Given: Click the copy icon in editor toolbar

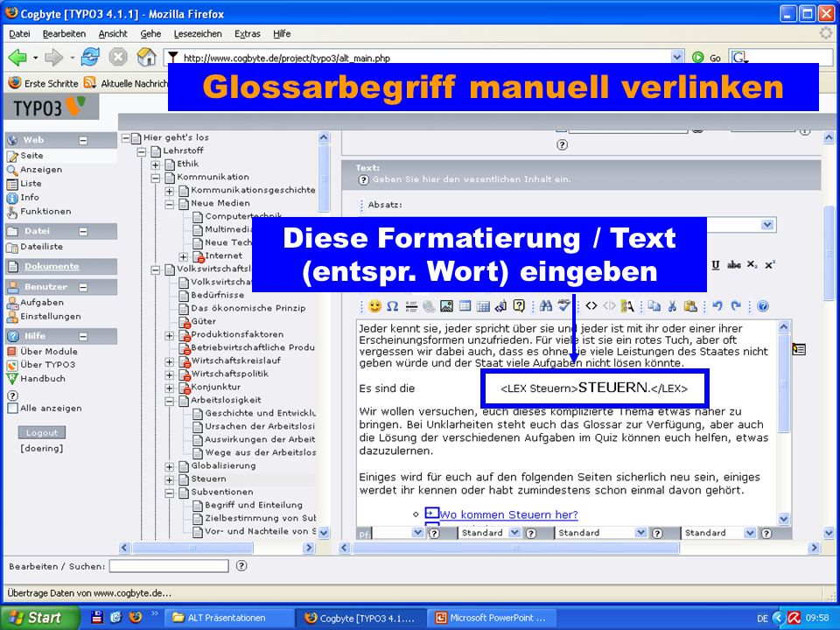Looking at the screenshot, I should pos(654,306).
